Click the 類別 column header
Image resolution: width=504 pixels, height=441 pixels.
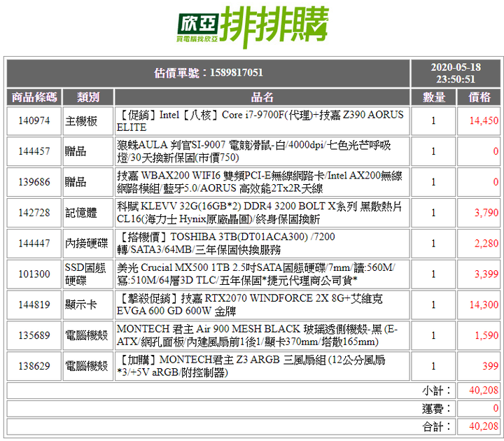(x=88, y=97)
